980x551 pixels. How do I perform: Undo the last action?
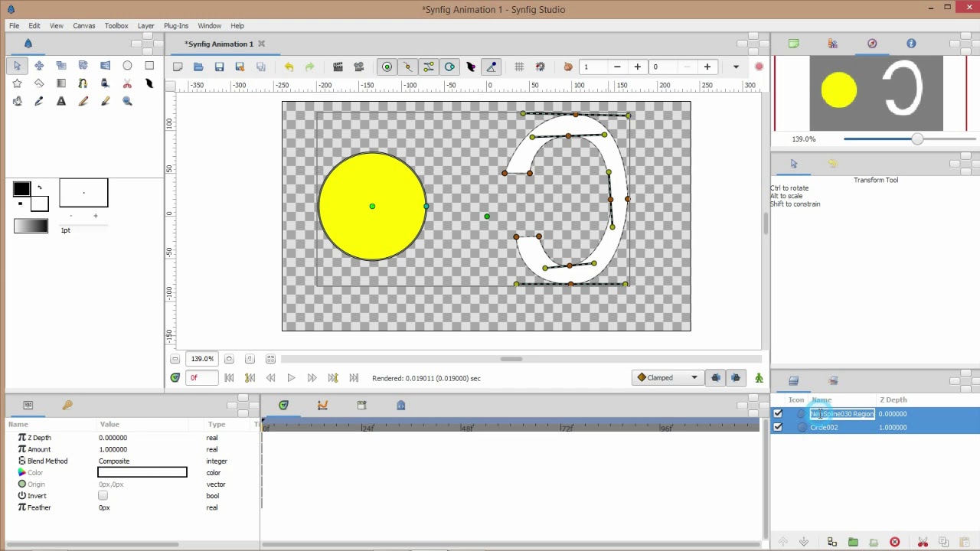[x=289, y=67]
